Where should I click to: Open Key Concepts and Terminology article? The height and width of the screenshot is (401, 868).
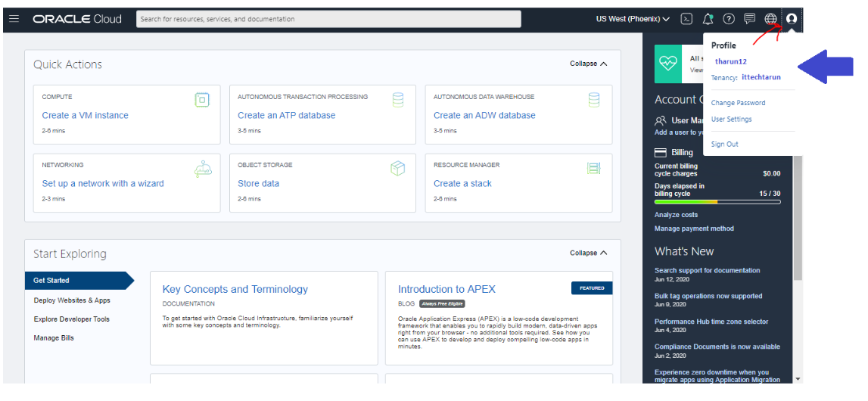click(235, 289)
